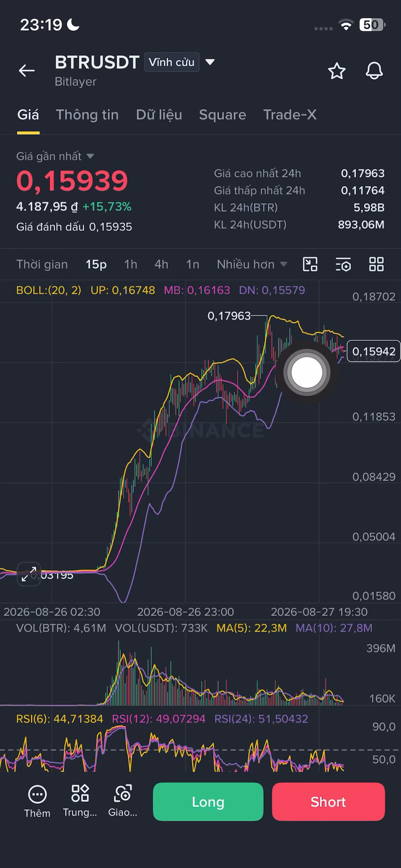Tap the BTRUSDT pair title
Viewport: 401px width, 868px height.
[x=97, y=62]
